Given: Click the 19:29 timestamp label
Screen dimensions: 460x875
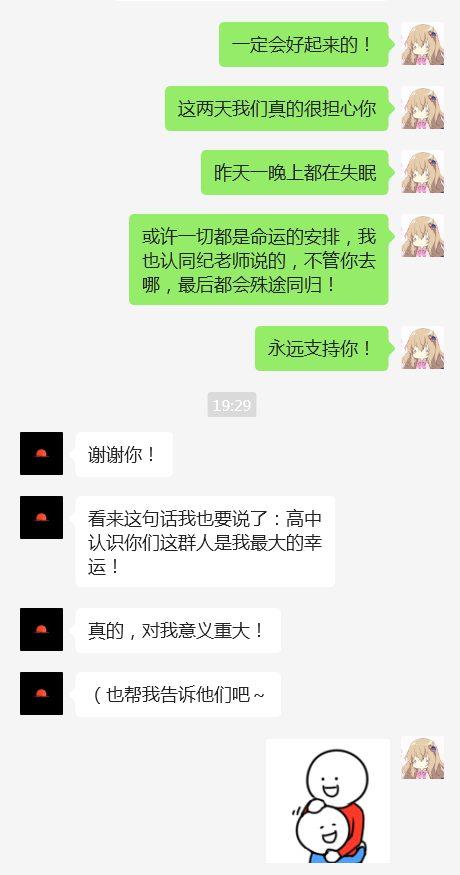Looking at the screenshot, I should (x=232, y=405).
